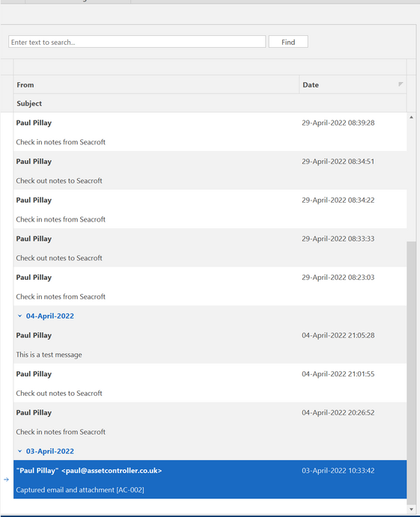The width and height of the screenshot is (420, 517).
Task: Click the vertical scrollbar thumb
Action: pos(411,373)
